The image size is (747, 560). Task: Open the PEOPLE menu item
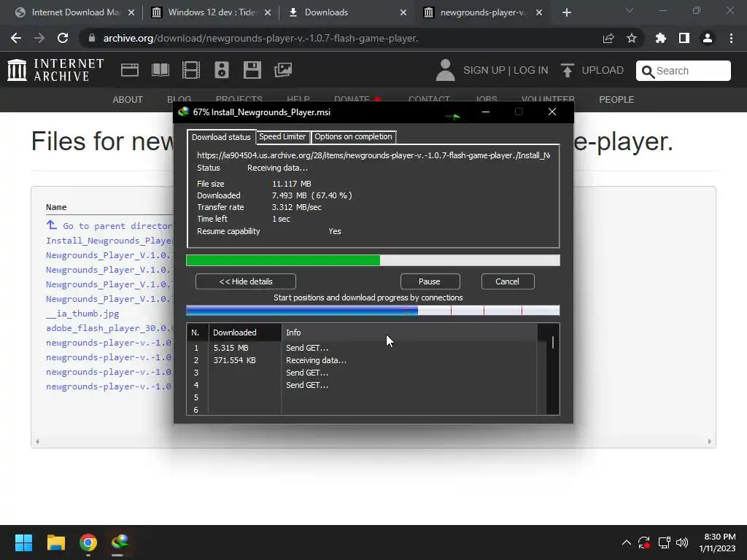click(x=616, y=99)
